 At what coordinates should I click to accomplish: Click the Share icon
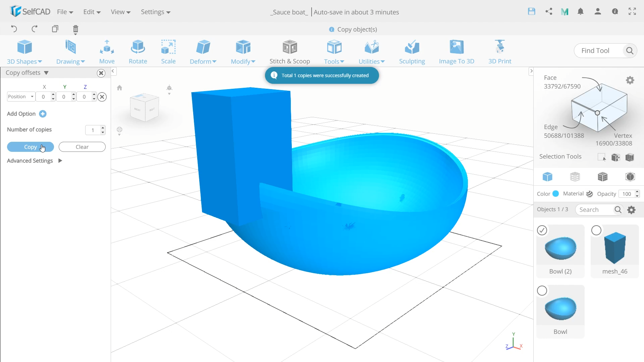pyautogui.click(x=549, y=11)
